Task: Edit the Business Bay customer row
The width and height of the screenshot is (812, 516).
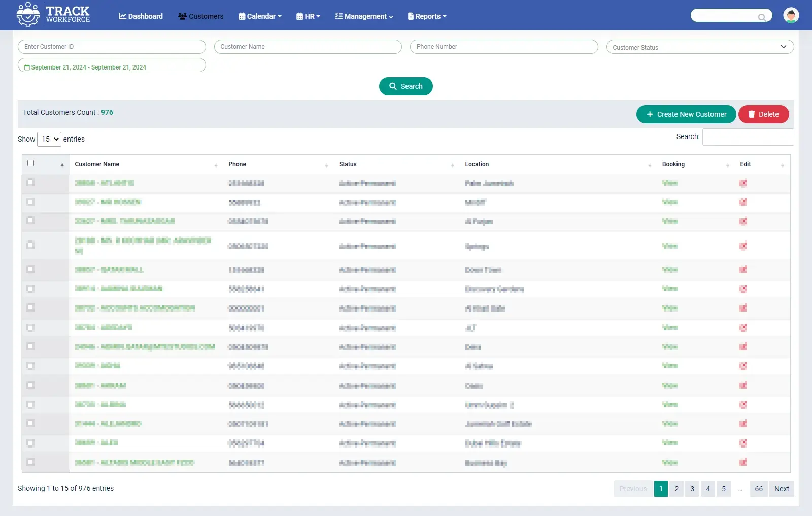Action: point(743,463)
